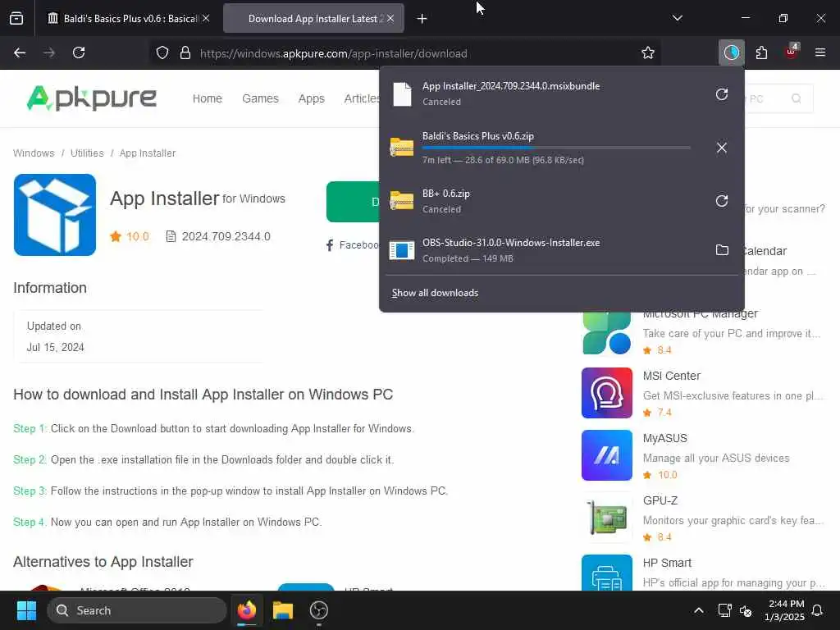Open the Home nav item

coord(208,98)
